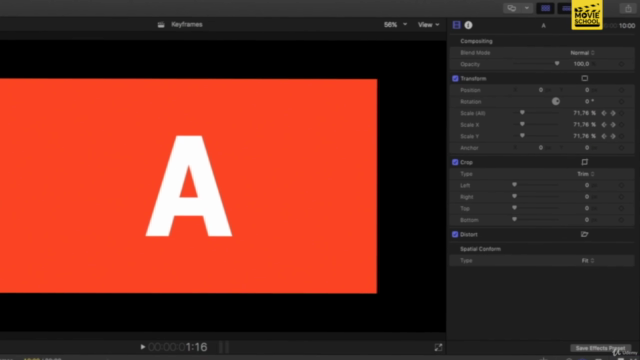Open the viewer View options menu

(428, 24)
